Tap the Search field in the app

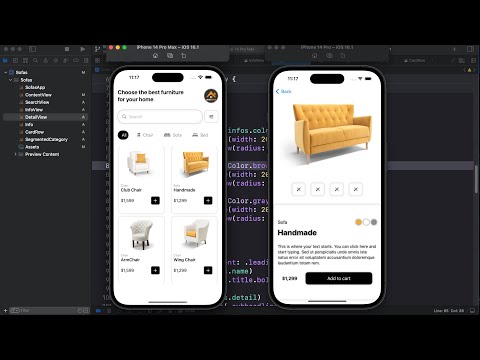click(x=160, y=117)
